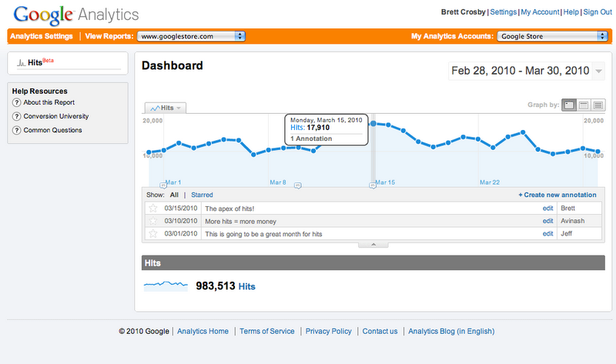616x364 pixels.
Task: Star the 03/10/2010 annotation
Action: 152,221
